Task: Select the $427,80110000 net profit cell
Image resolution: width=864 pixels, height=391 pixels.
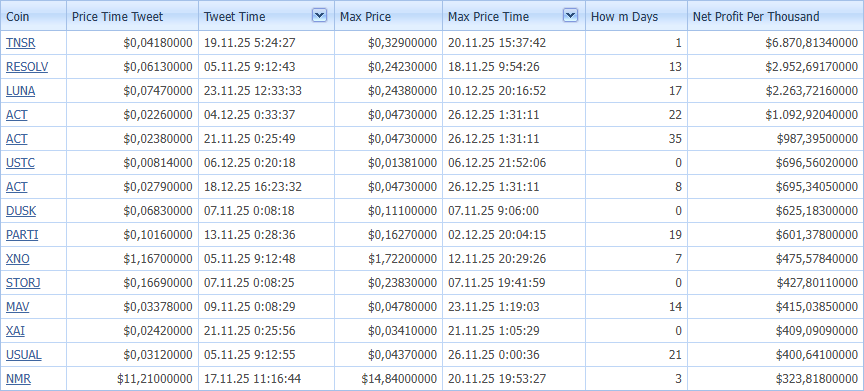Action: point(776,283)
